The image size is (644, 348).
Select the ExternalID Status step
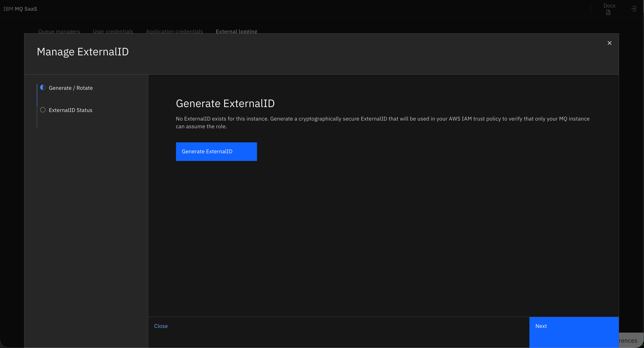pyautogui.click(x=70, y=110)
